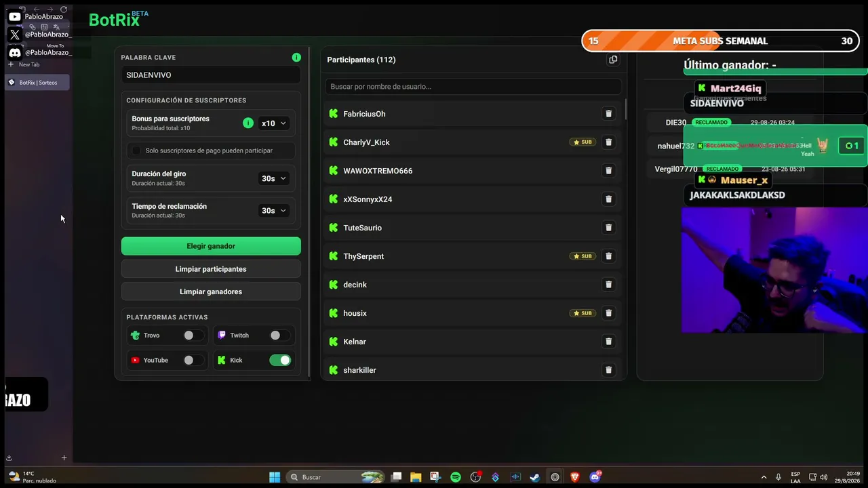Open File Explorer from taskbar
The height and width of the screenshot is (488, 868).
coord(416,477)
